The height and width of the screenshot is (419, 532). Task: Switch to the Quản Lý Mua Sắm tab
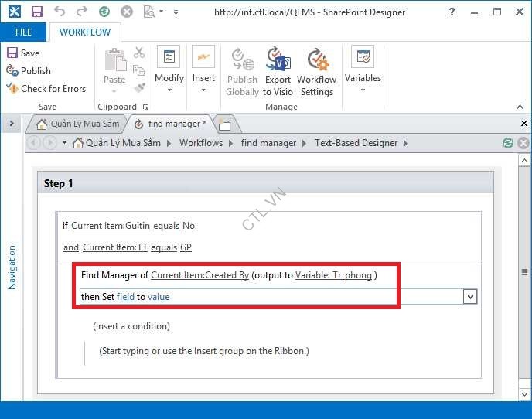[77, 124]
